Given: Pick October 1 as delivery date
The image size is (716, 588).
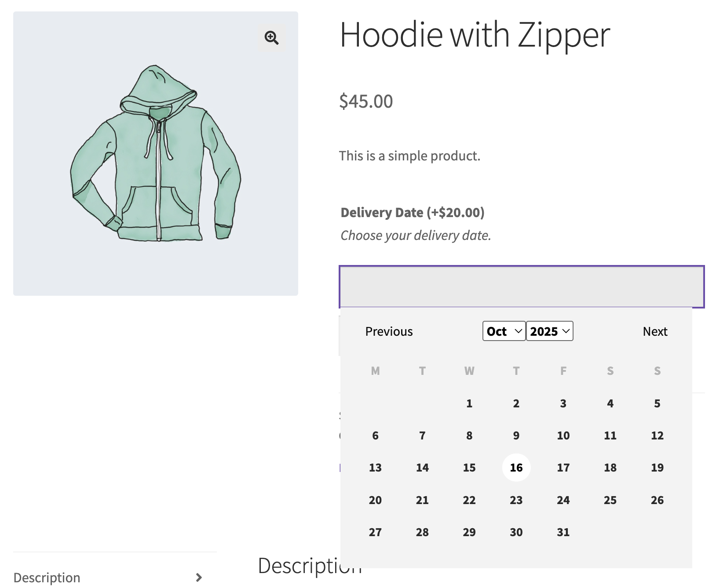Looking at the screenshot, I should (469, 403).
